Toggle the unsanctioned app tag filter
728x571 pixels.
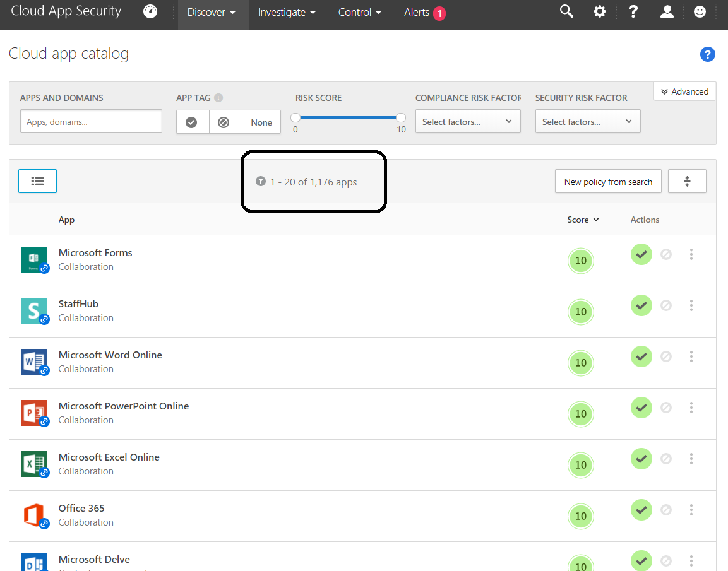(224, 122)
